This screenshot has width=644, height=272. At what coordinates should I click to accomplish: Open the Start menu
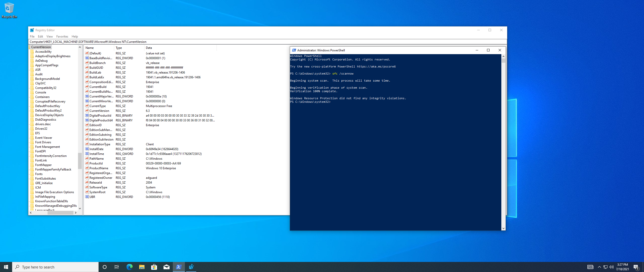coord(6,267)
